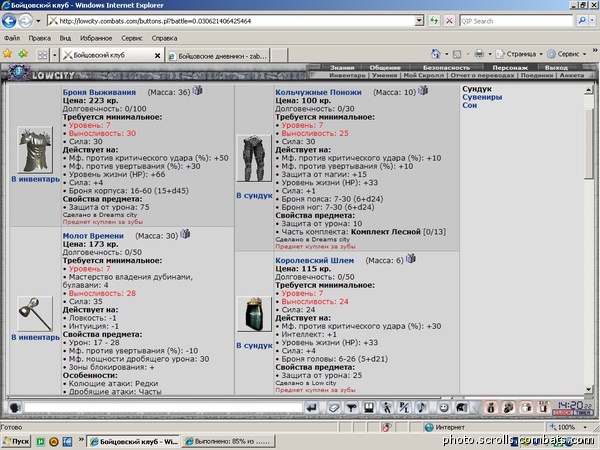The width and height of the screenshot is (600, 450).
Task: Open the Правка menu
Action: tap(39, 38)
